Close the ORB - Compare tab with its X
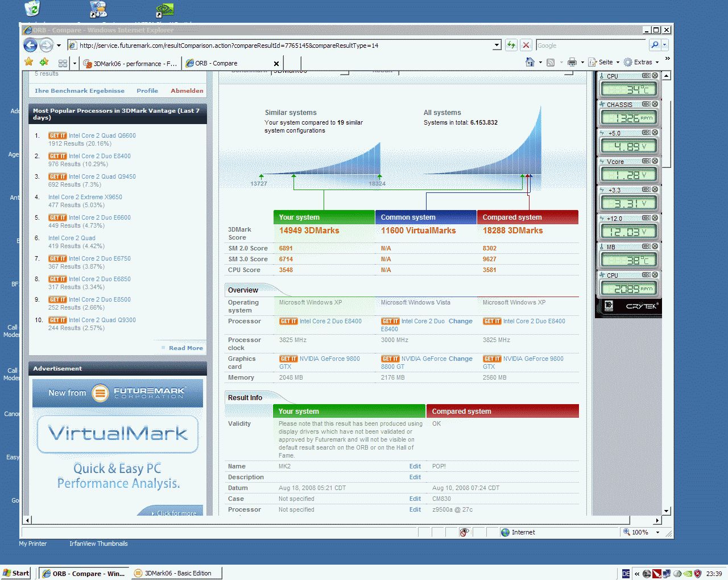Screen dimensions: 728x580 pos(276,64)
